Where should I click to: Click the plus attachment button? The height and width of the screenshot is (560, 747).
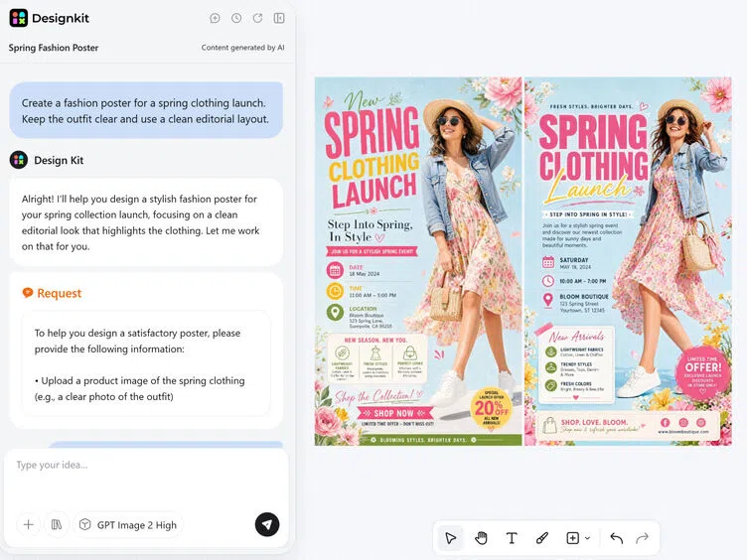(x=29, y=525)
